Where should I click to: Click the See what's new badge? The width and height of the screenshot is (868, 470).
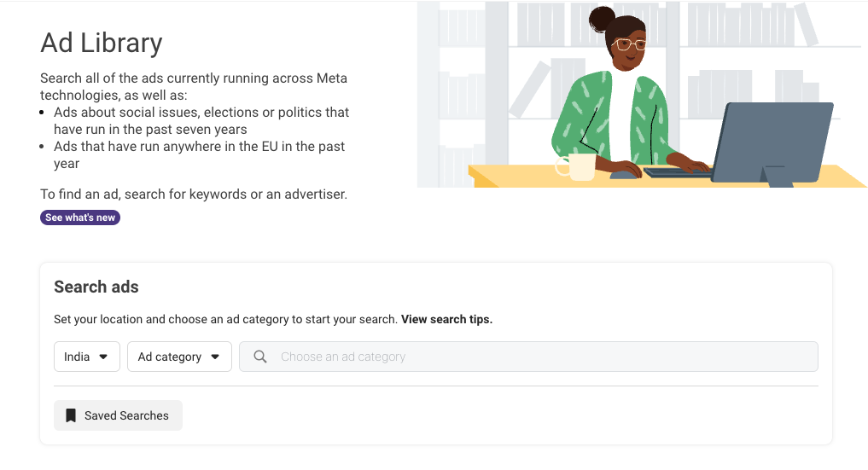click(79, 218)
